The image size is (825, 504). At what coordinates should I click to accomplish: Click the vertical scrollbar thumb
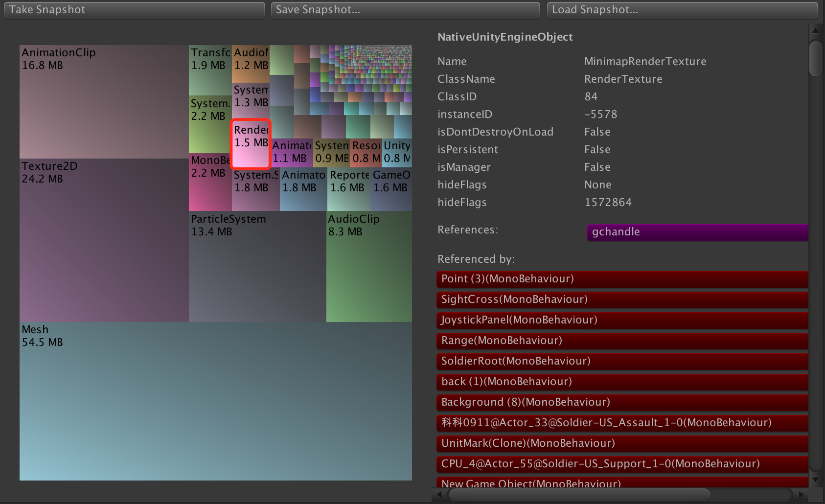pyautogui.click(x=815, y=59)
